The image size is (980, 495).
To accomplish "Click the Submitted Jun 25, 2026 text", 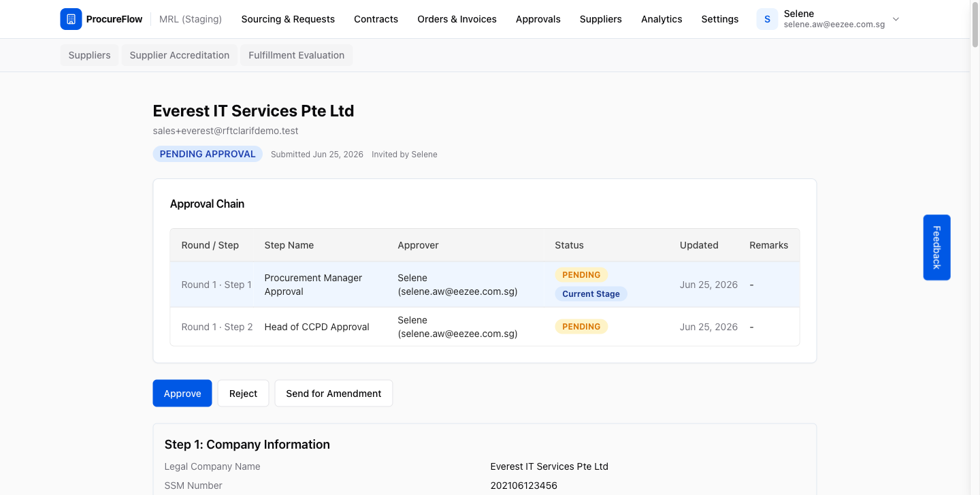I will coord(317,155).
